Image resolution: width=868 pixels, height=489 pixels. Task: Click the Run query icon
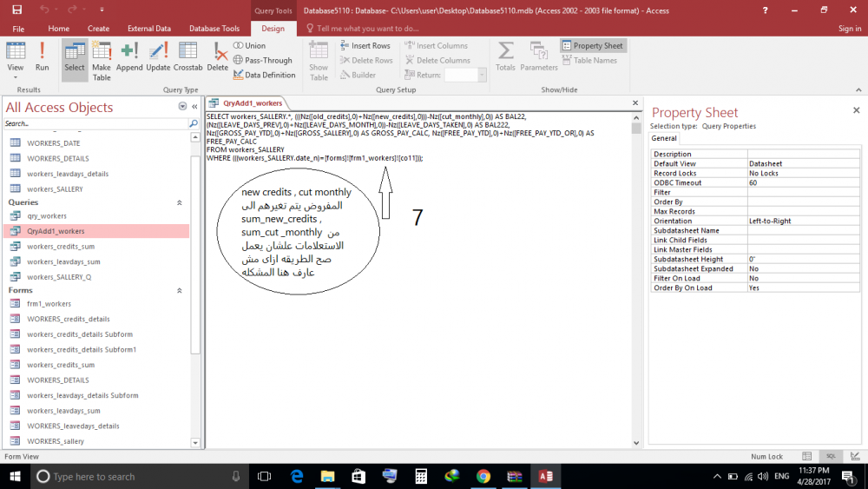42,56
